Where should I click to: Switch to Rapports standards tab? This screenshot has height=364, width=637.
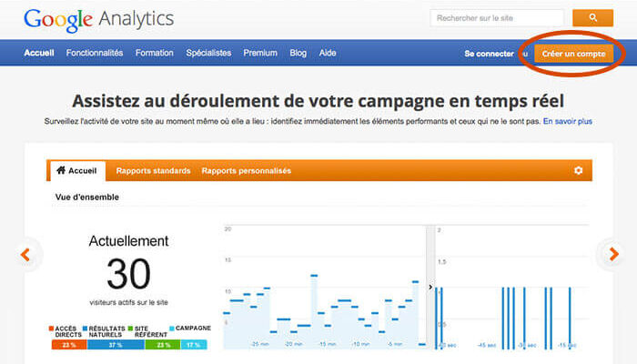click(153, 170)
